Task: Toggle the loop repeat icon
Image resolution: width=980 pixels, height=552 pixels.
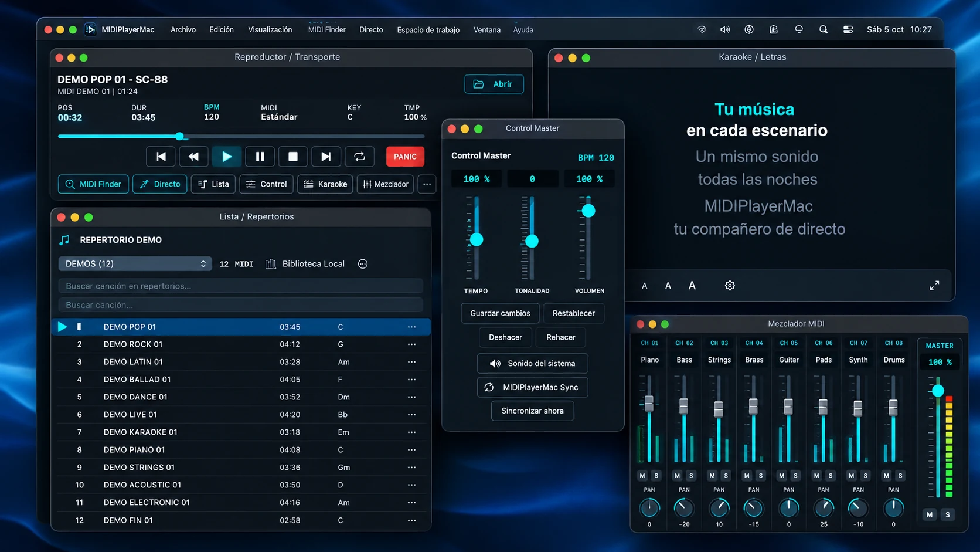Action: click(359, 157)
